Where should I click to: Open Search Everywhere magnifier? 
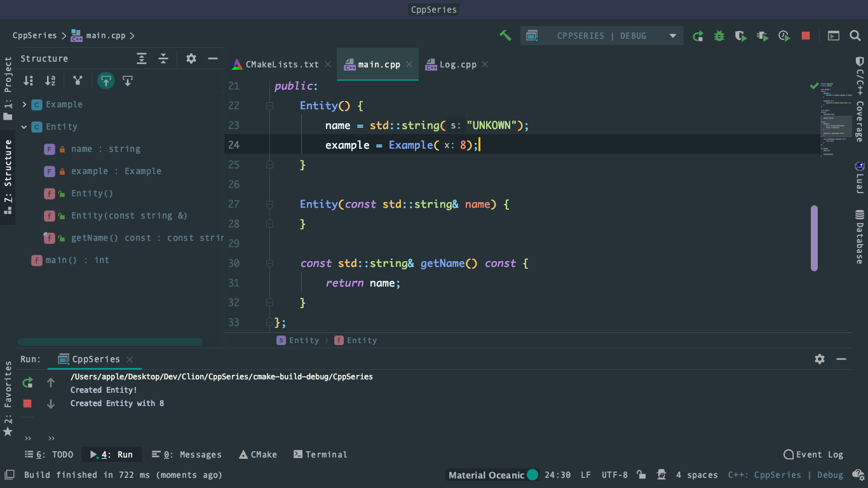click(855, 36)
